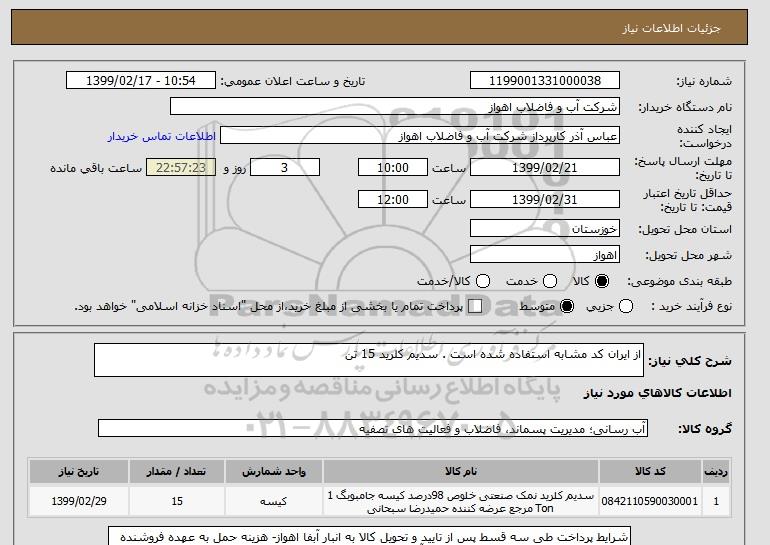Click the شماره نیاز label

click(x=704, y=82)
